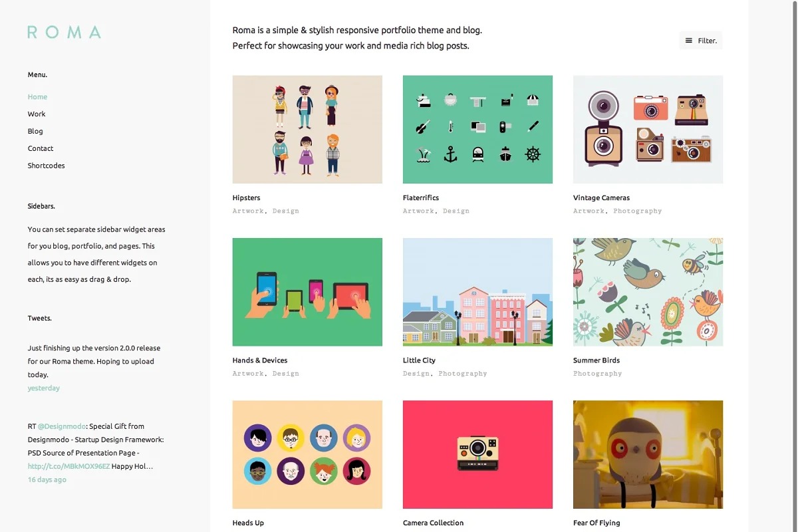Open the Filter dropdown
Screen dimensions: 798x532
701,41
